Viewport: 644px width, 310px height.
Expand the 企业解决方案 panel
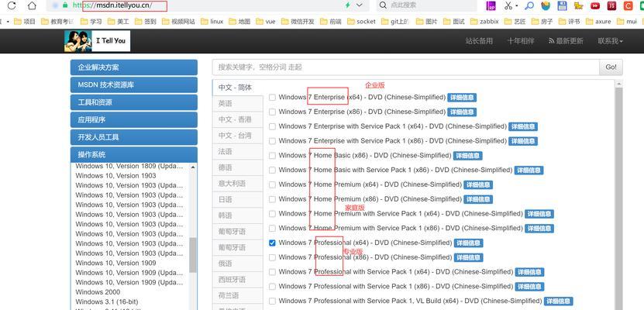pyautogui.click(x=134, y=67)
